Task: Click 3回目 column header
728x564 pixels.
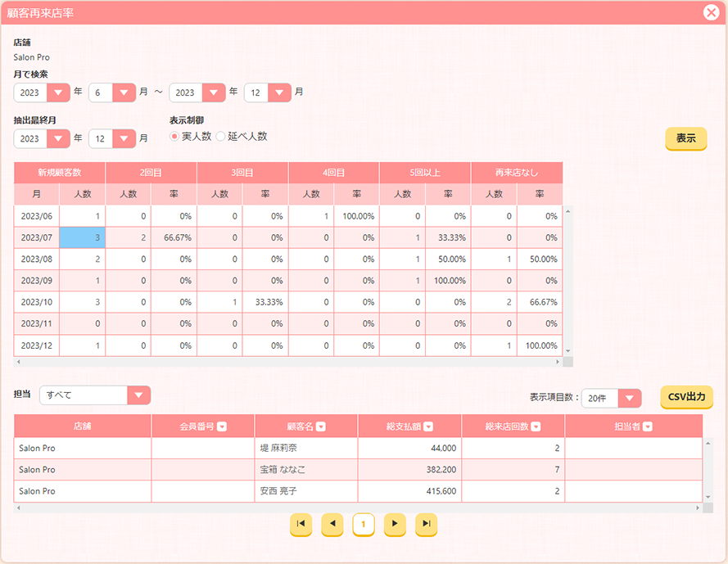Action: [x=242, y=173]
